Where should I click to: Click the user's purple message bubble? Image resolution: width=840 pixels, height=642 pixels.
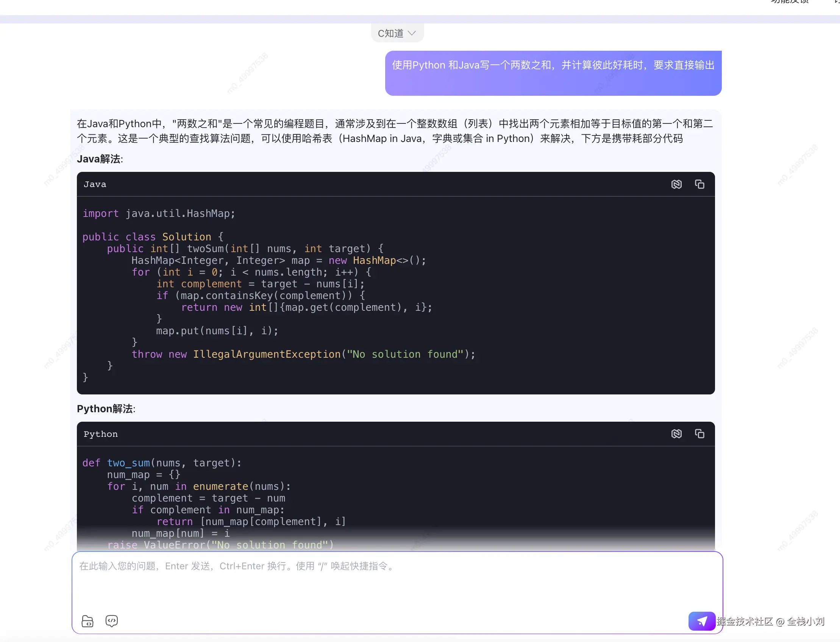pos(553,73)
